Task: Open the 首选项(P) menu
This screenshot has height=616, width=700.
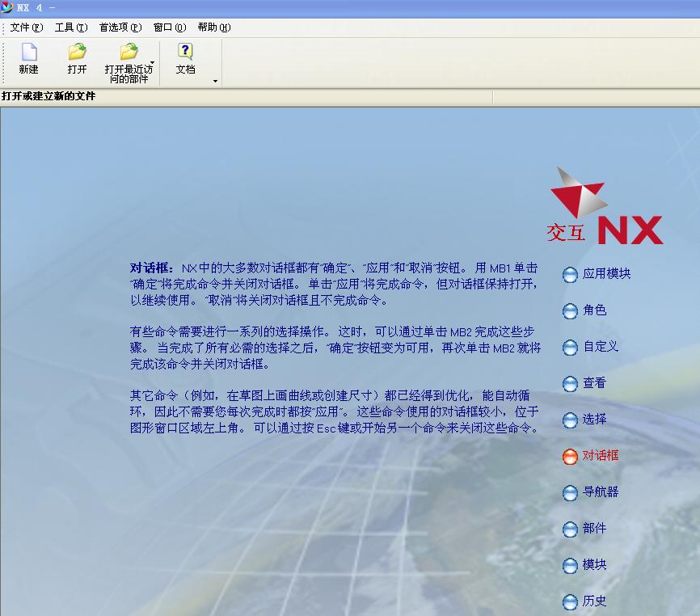Action: pos(120,27)
